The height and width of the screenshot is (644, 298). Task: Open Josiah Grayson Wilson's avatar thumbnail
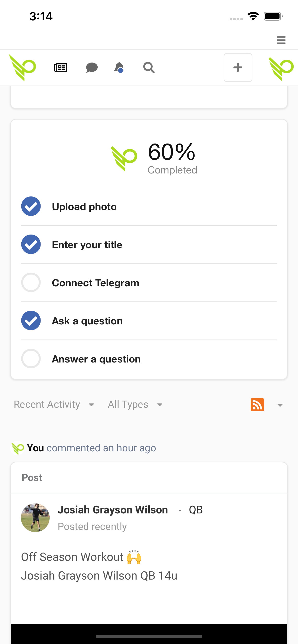coord(35,517)
